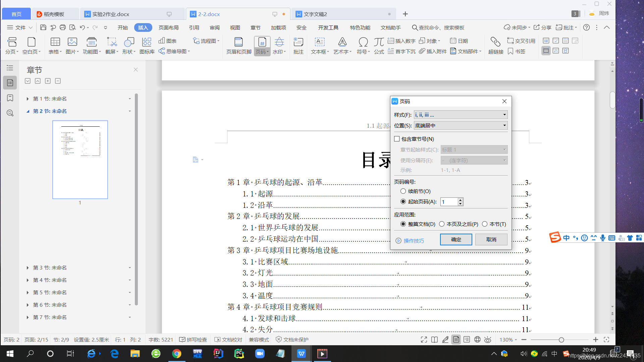Switch to the 引用 ribbon tab
Image resolution: width=644 pixels, height=362 pixels.
pyautogui.click(x=194, y=27)
